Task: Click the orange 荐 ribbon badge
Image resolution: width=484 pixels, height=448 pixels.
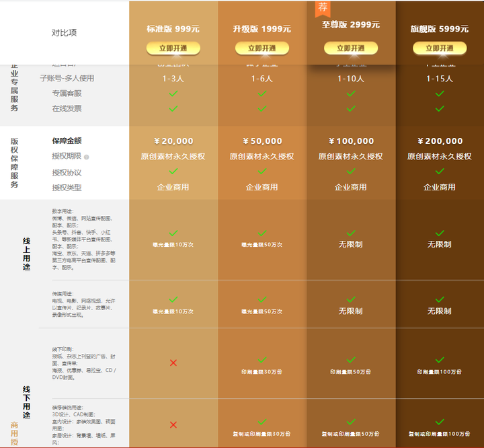Action: (x=323, y=8)
